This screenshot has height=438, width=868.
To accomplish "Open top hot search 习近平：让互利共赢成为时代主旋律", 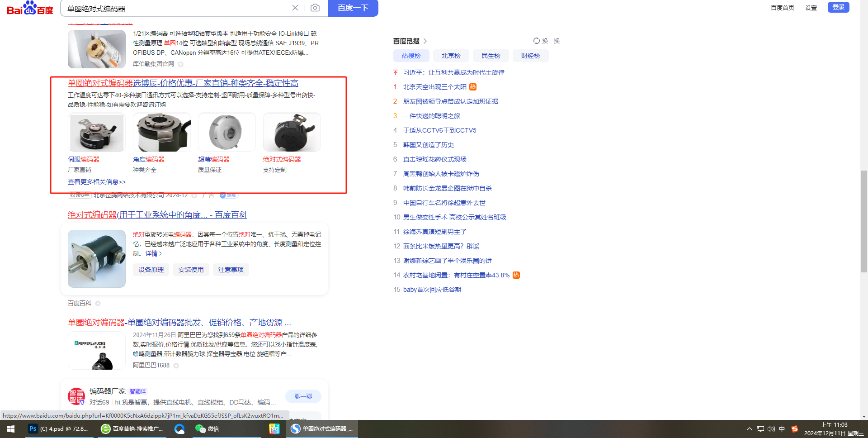I will coord(454,72).
